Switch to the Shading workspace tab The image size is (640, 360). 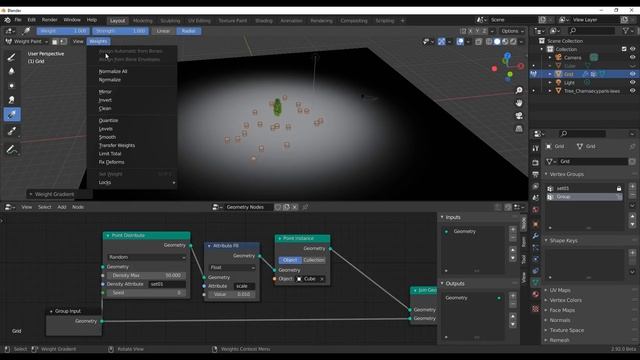point(264,21)
